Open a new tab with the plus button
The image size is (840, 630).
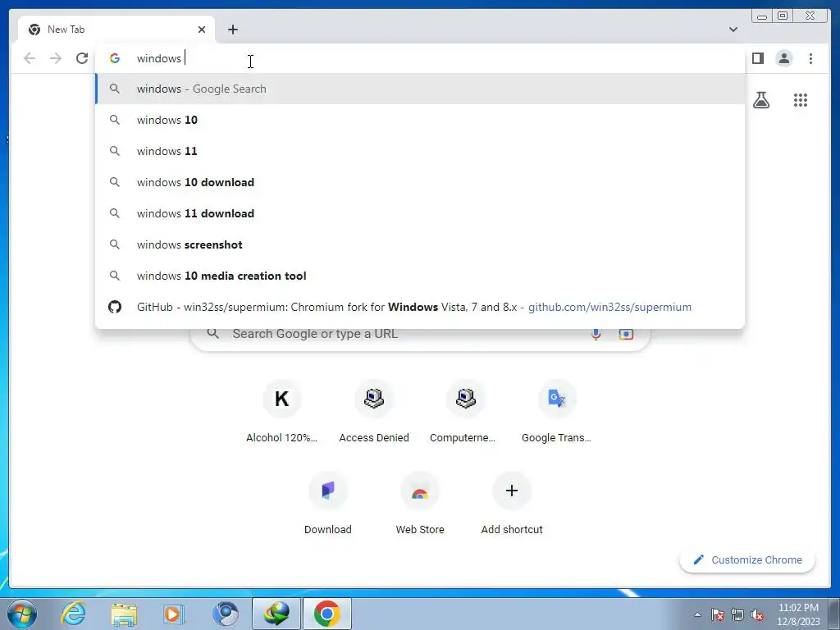[232, 30]
